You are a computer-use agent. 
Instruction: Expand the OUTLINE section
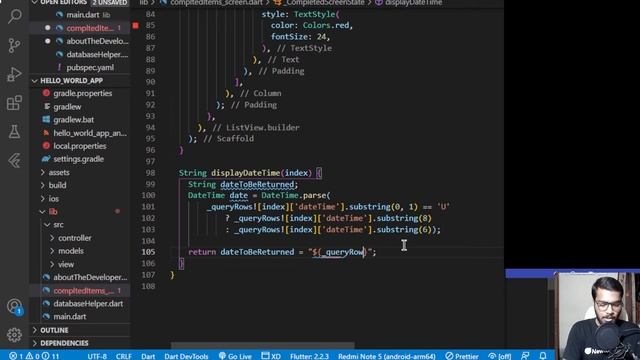pos(80,330)
